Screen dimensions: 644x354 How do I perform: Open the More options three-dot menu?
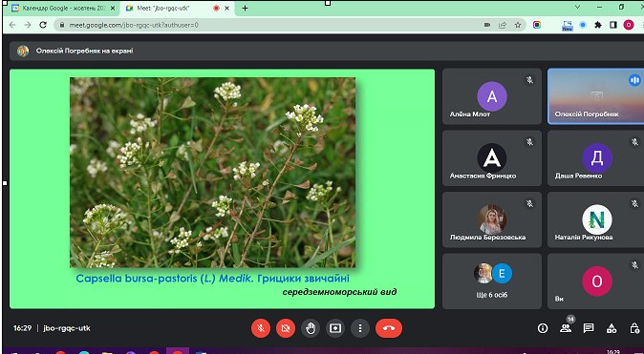[360, 328]
